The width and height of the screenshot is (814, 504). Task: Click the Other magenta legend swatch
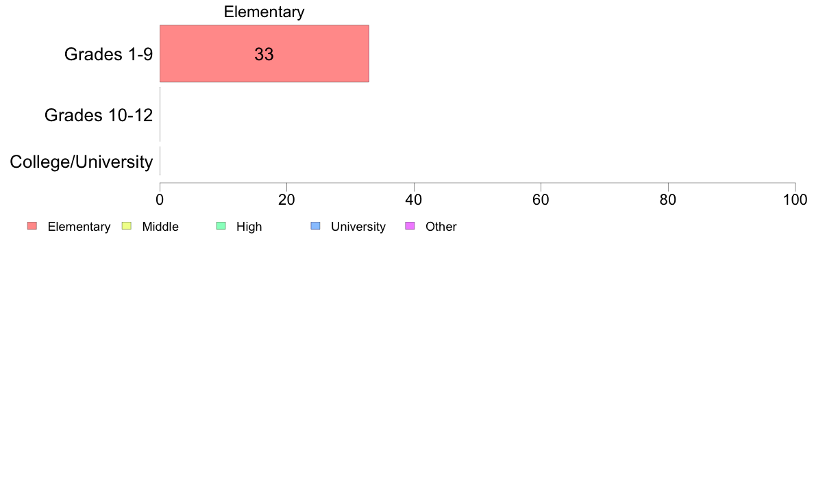[410, 226]
